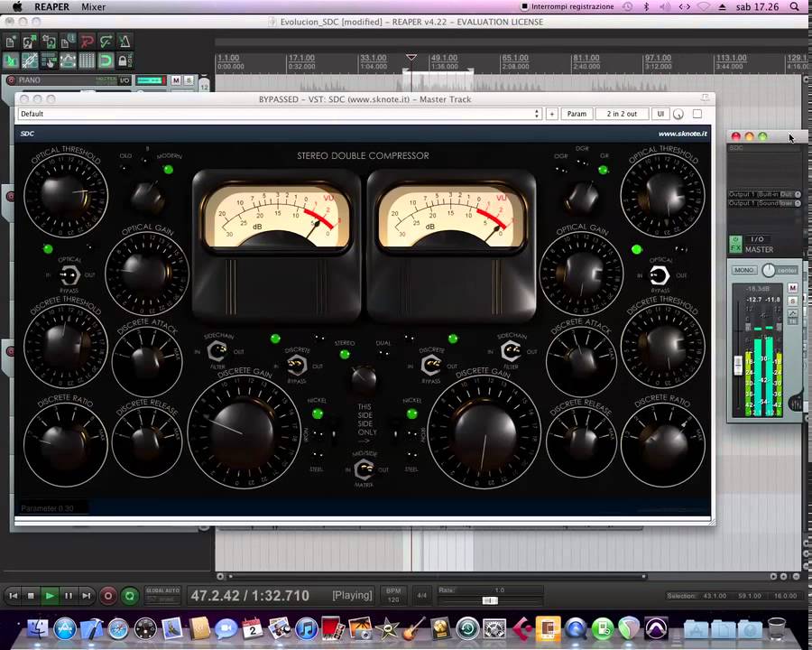Screen dimensions: 812x650
Task: Toggle ripple editing toolbar icon
Action: (49, 60)
